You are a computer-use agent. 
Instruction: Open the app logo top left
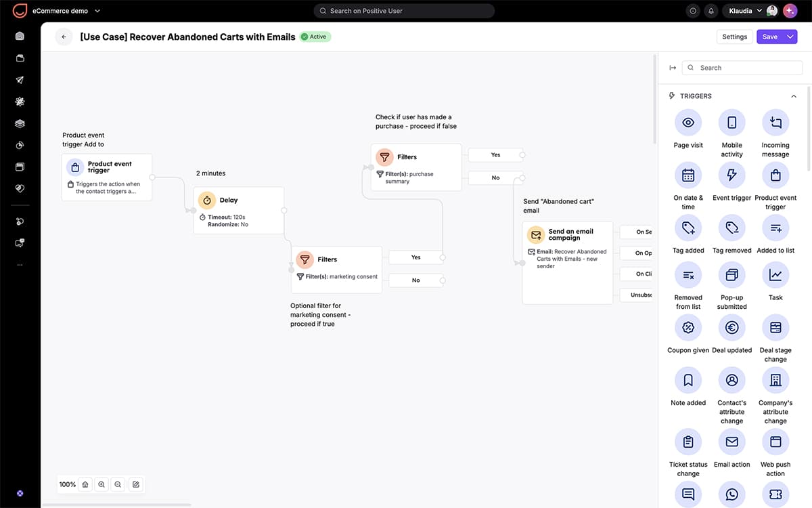[x=20, y=11]
